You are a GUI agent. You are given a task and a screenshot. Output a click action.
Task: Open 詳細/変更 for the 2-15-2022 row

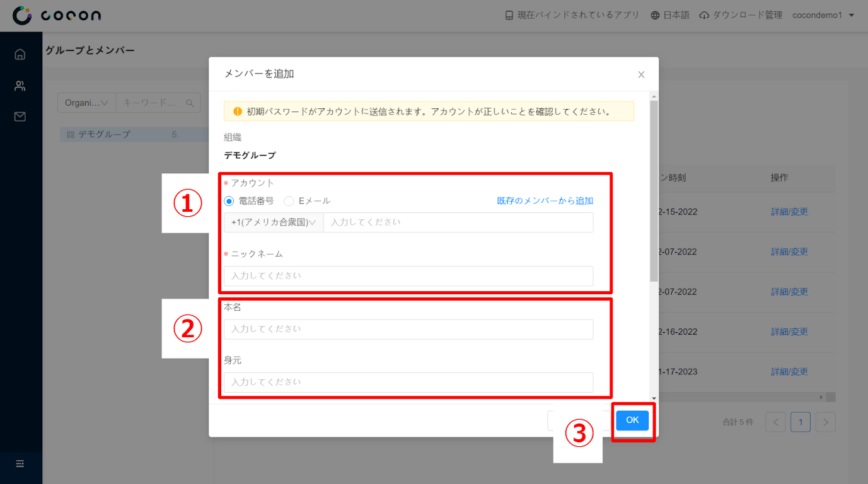789,212
